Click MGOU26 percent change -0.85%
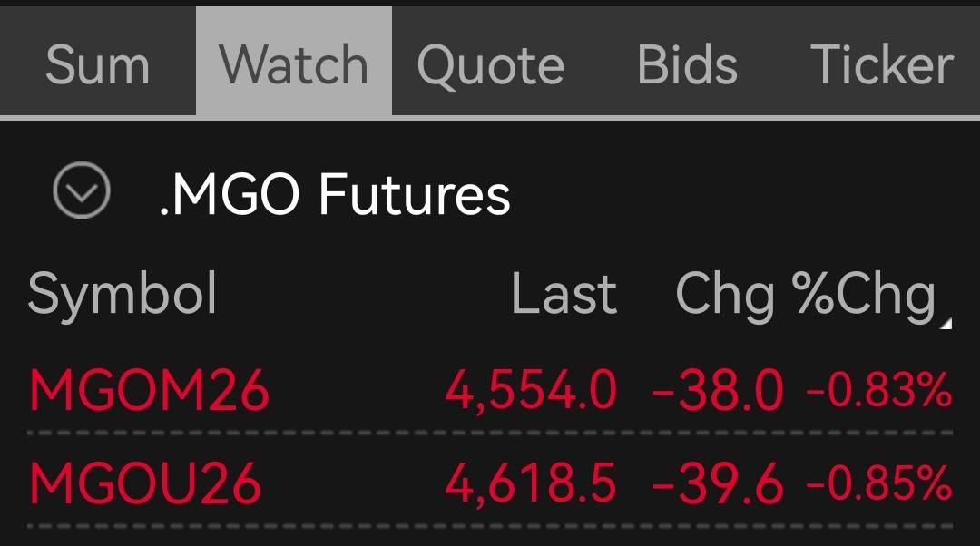This screenshot has width=980, height=546. [879, 483]
